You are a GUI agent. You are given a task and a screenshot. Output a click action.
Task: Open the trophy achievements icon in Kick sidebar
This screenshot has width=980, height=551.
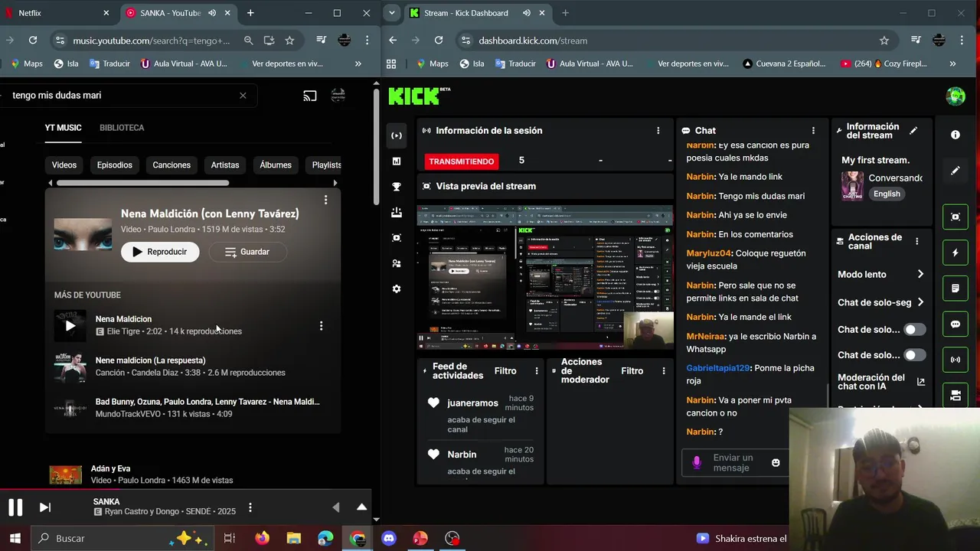pyautogui.click(x=396, y=187)
